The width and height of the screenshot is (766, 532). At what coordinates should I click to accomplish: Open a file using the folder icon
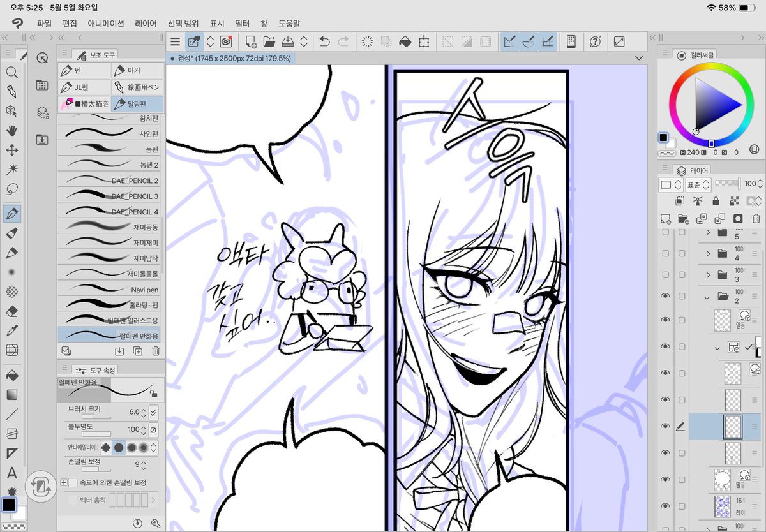pyautogui.click(x=269, y=41)
